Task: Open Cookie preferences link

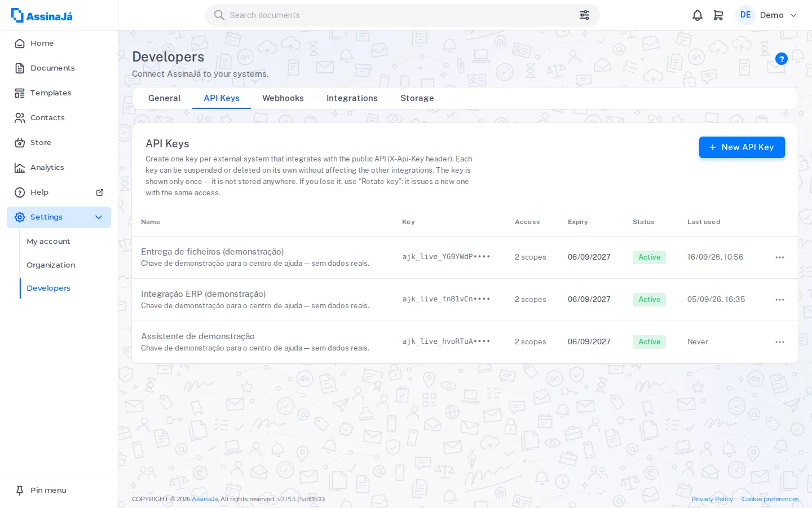Action: (770, 499)
